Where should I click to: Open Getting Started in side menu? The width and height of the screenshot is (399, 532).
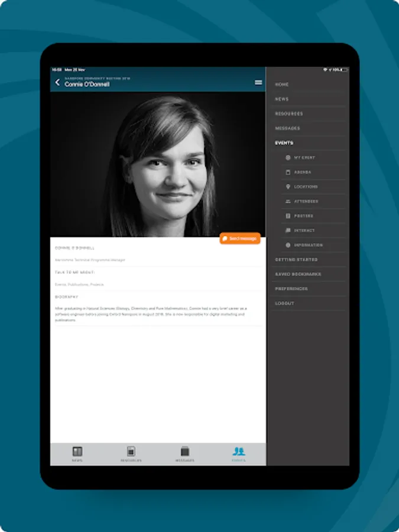296,259
